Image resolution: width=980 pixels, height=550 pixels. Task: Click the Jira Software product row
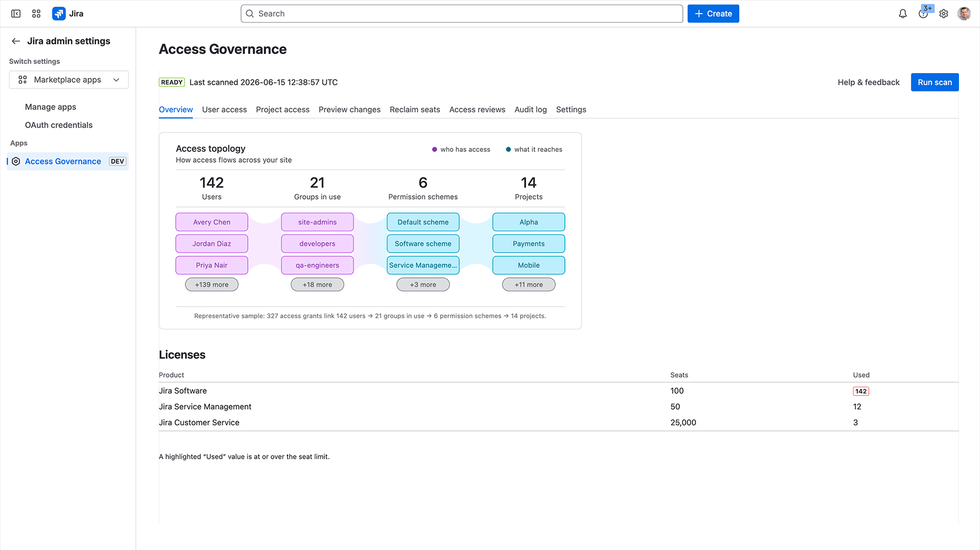pos(559,391)
